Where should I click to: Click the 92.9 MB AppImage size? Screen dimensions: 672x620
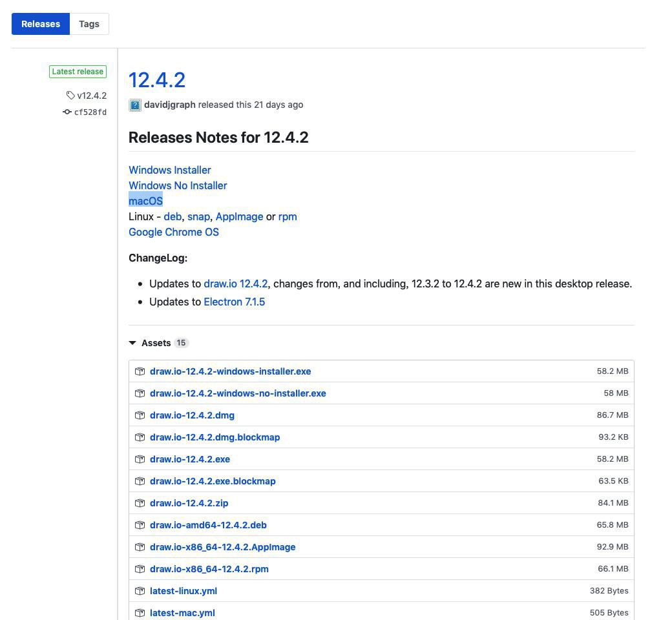(613, 547)
